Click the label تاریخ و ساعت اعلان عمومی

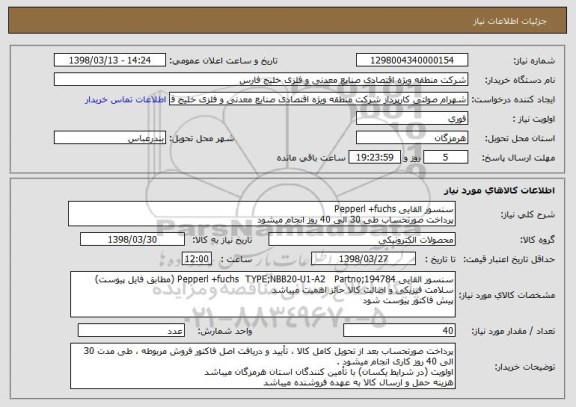point(223,61)
